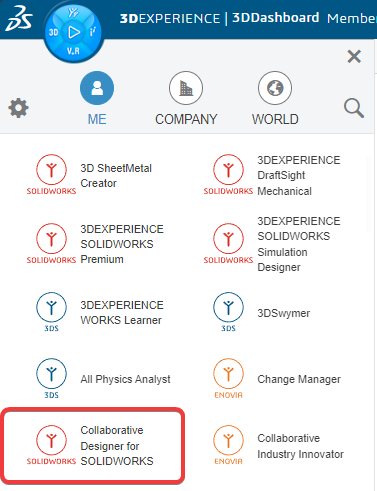Click the Dassault Systèmes 3DS logo
This screenshot has height=491, width=377.
pos(19,18)
